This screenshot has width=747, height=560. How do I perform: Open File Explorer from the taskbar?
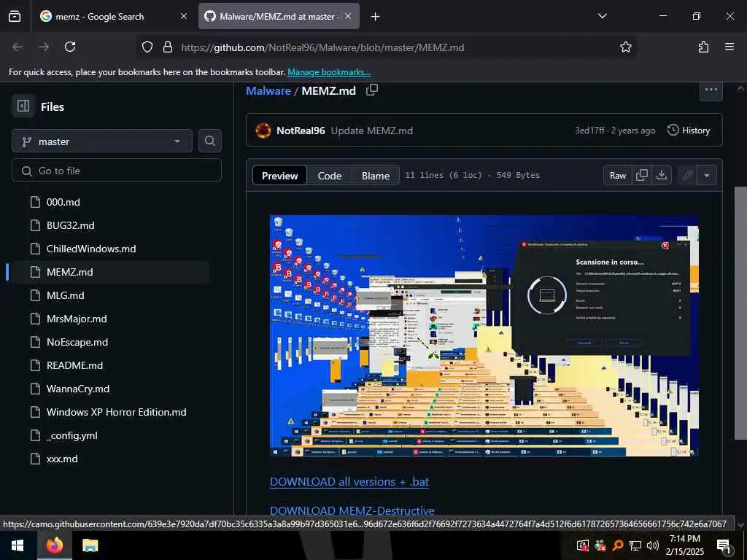90,545
